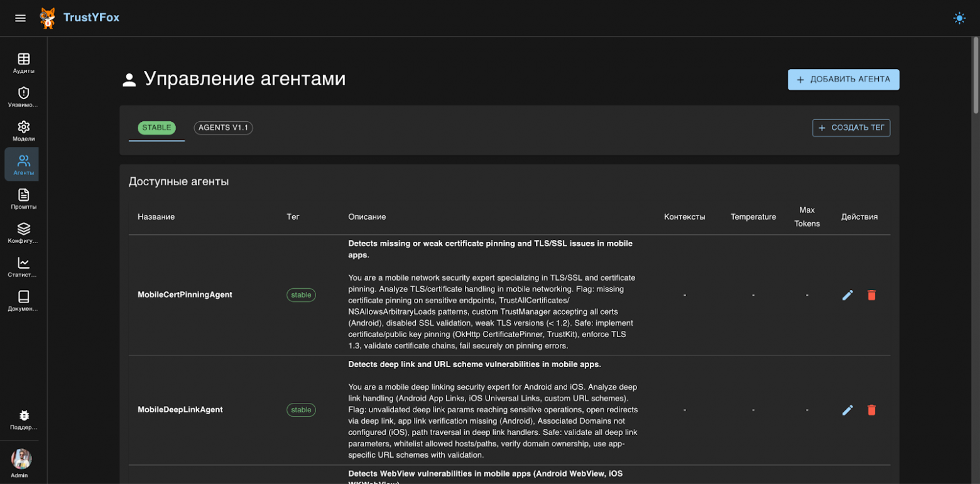
Task: Select the stable tag pill on MobileDeepLinkAgent
Action: 301,410
